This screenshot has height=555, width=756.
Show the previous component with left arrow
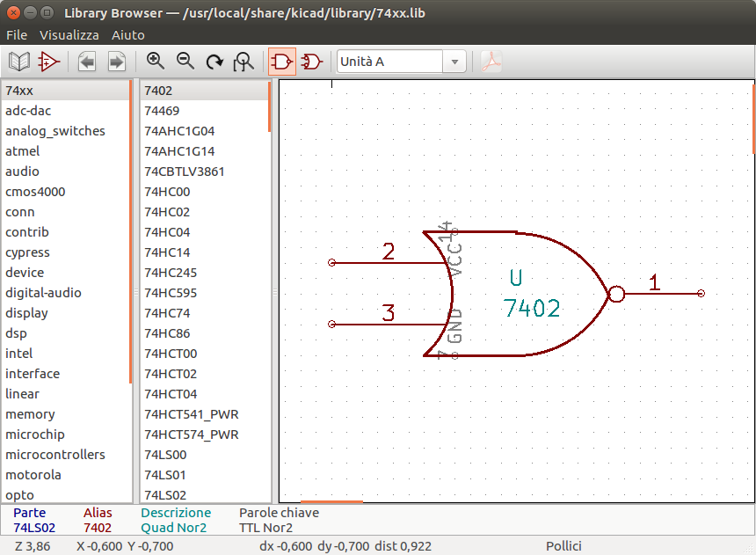tap(87, 62)
